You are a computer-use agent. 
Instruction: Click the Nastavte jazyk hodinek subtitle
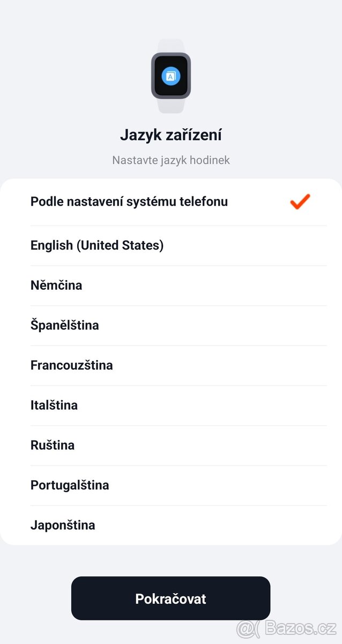click(x=170, y=160)
